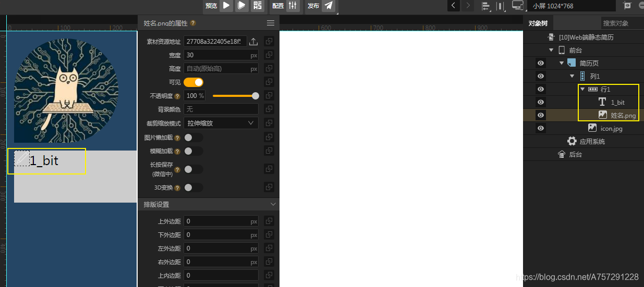Screen dimensions: 644x287
Task: Click the 素材资源地址 address field
Action: click(x=215, y=41)
